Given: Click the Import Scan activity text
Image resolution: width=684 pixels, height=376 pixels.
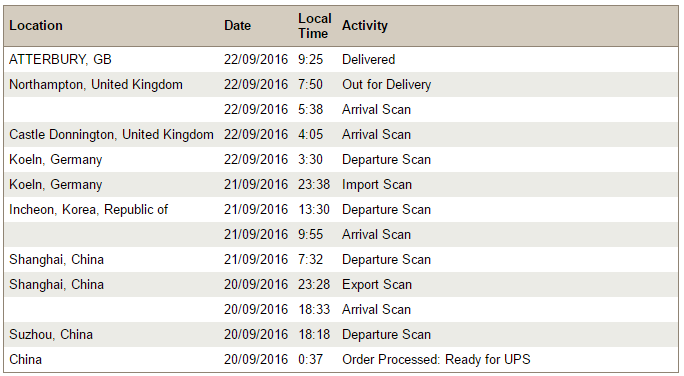Looking at the screenshot, I should pos(377,185).
